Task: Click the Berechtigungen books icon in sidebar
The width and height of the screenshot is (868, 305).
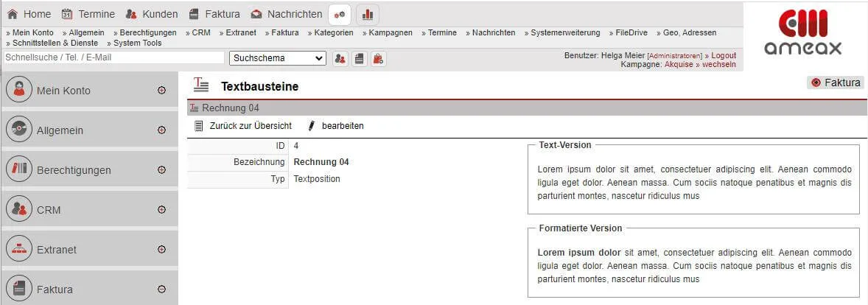Action: [18, 170]
